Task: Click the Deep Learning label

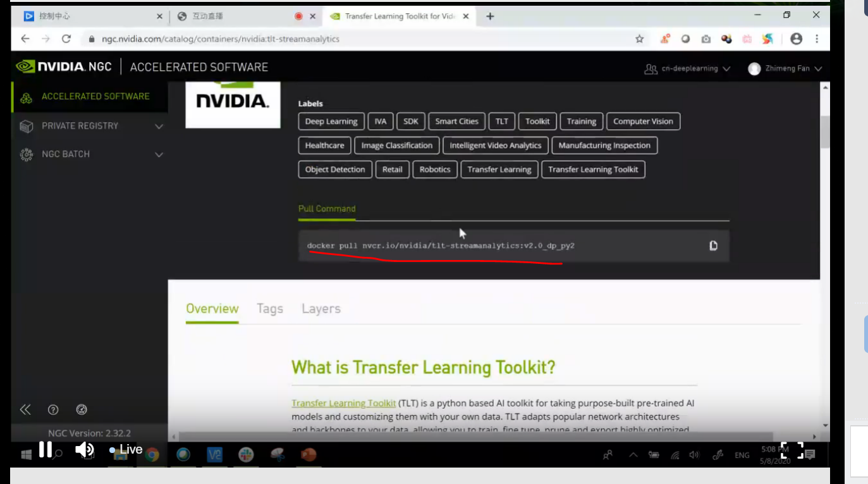Action: point(331,121)
